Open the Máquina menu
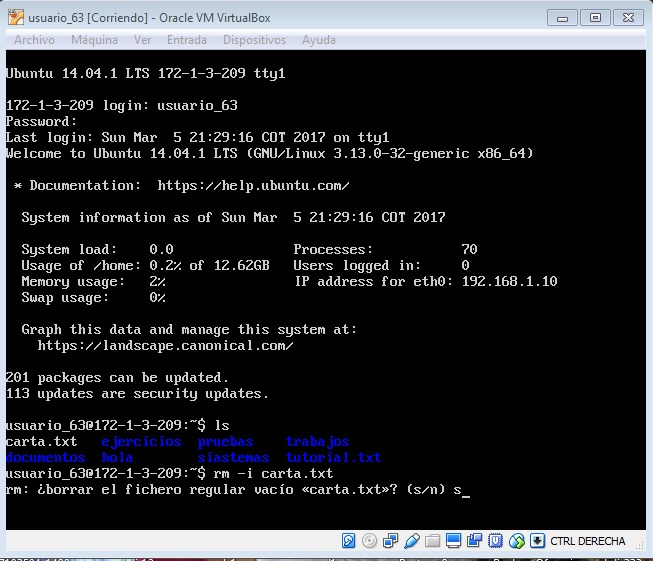653x561 pixels. tap(94, 40)
